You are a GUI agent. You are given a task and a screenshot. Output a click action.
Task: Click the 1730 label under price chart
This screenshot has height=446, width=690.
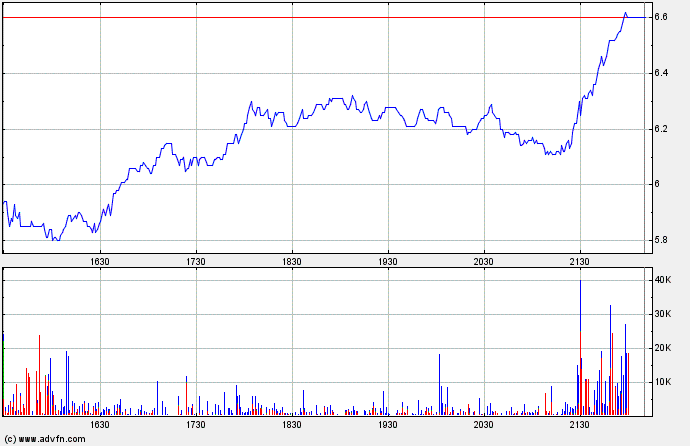coord(196,262)
